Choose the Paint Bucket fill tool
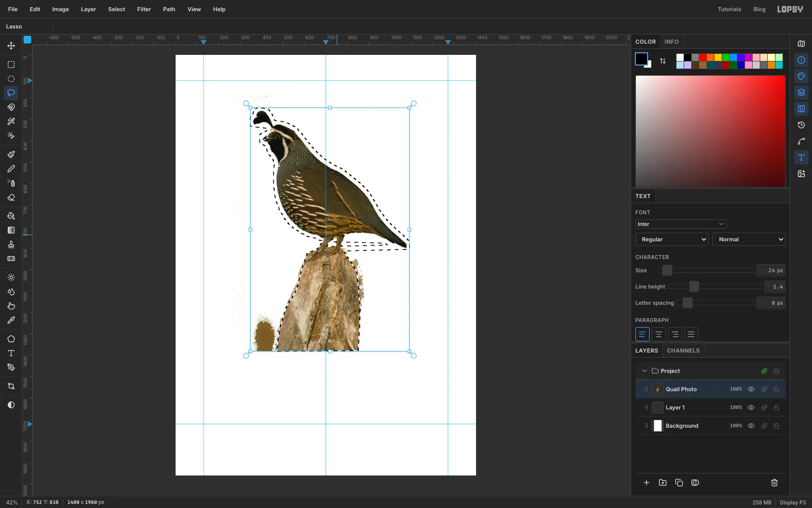The image size is (812, 508). (x=11, y=216)
